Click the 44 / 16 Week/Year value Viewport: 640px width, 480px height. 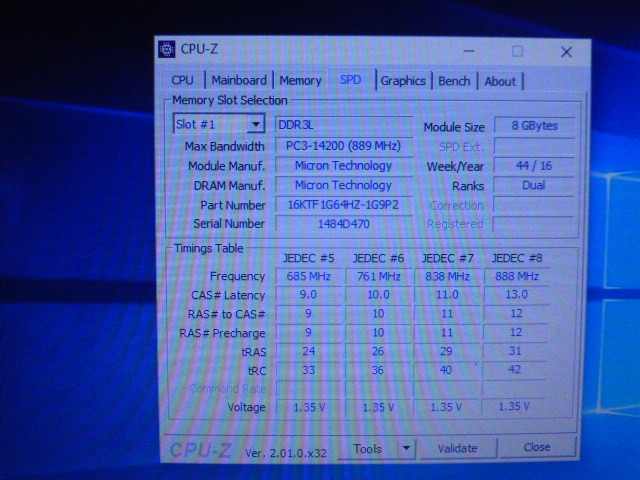(534, 165)
